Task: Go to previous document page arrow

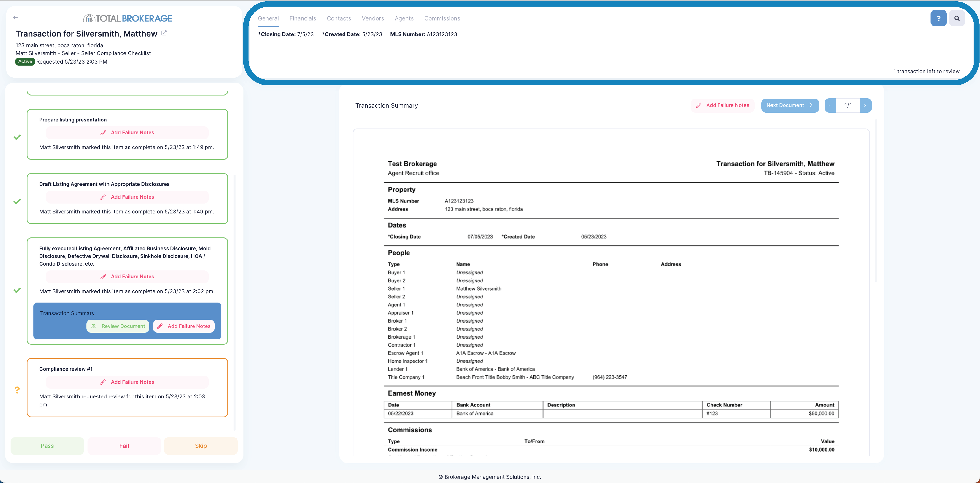Action: pos(830,105)
